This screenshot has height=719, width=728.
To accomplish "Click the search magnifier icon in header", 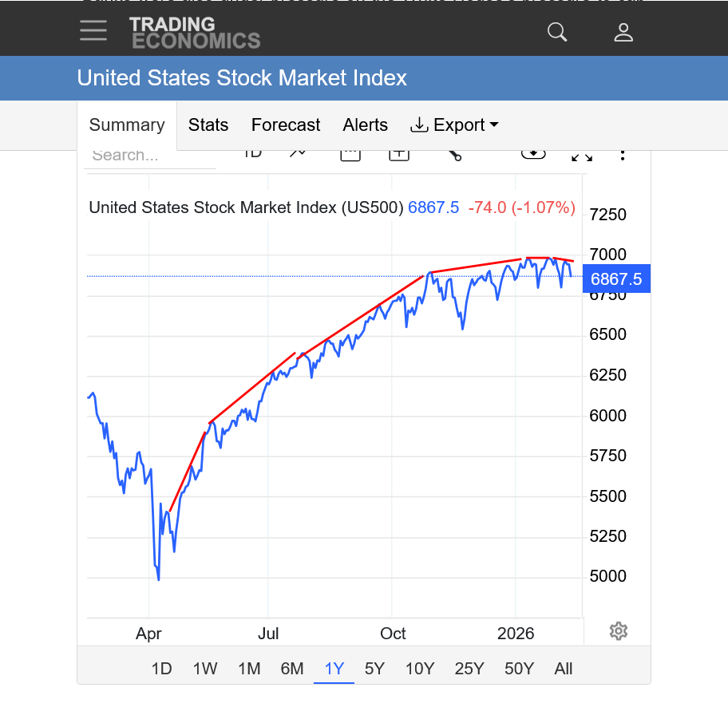I will 557,32.
